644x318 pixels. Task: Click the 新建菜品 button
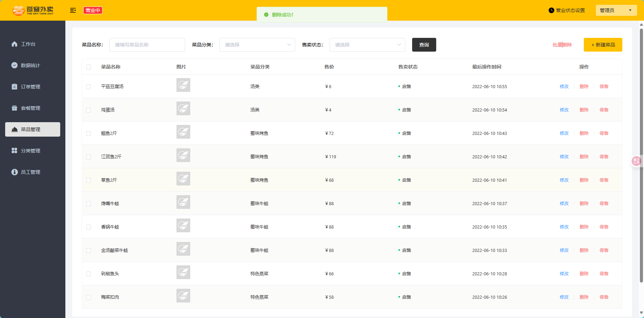click(x=603, y=45)
